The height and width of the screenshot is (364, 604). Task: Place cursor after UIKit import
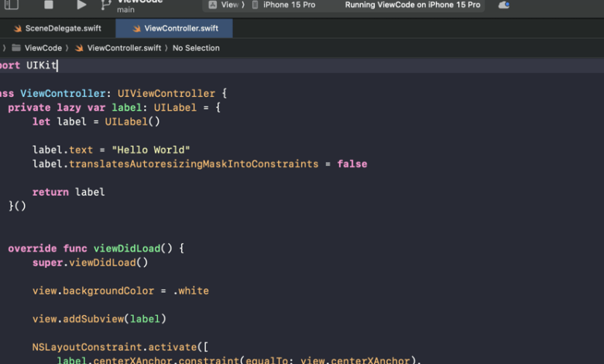pyautogui.click(x=57, y=66)
